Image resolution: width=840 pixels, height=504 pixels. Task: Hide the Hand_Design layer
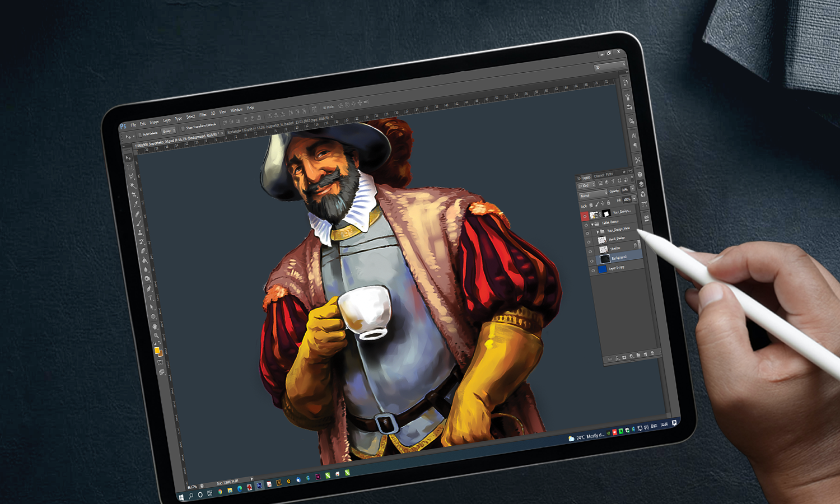click(x=589, y=242)
